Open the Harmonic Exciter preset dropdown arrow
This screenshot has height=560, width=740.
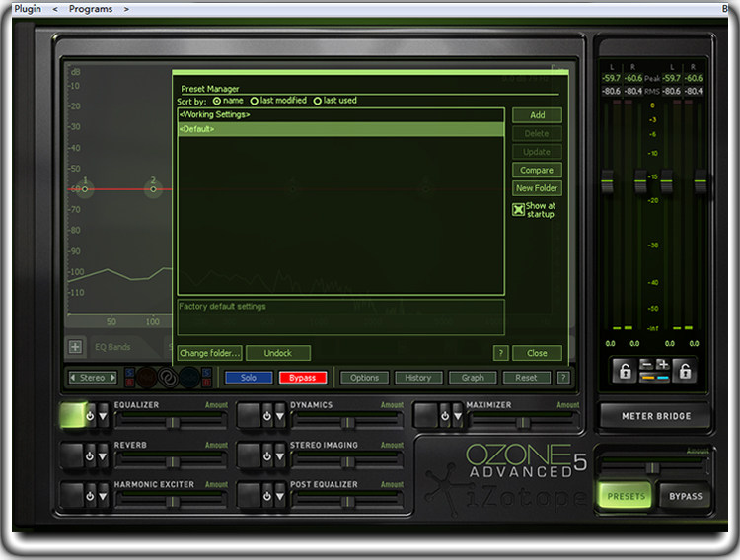(103, 496)
